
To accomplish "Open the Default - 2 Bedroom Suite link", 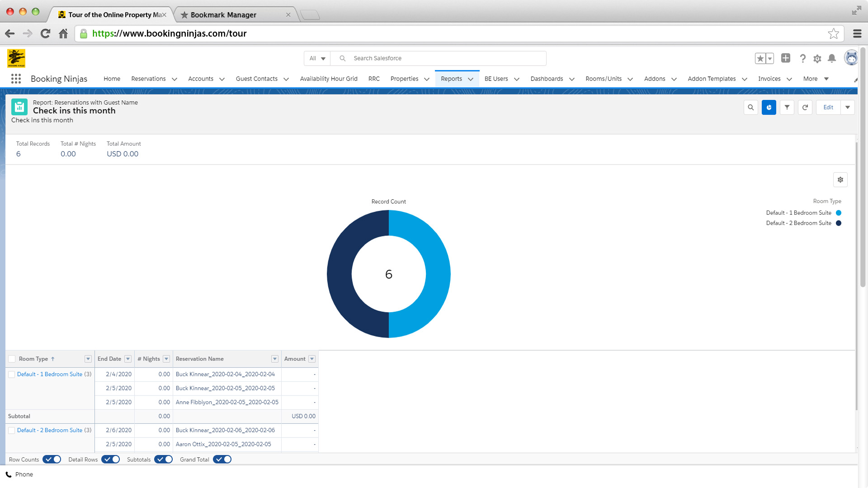I will tap(50, 430).
